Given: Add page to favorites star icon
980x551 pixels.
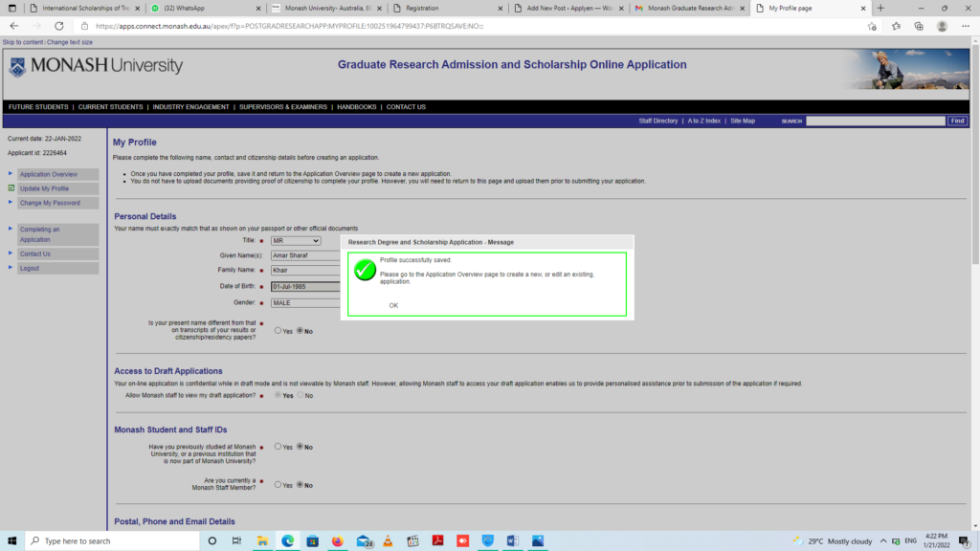Looking at the screenshot, I should (x=872, y=26).
